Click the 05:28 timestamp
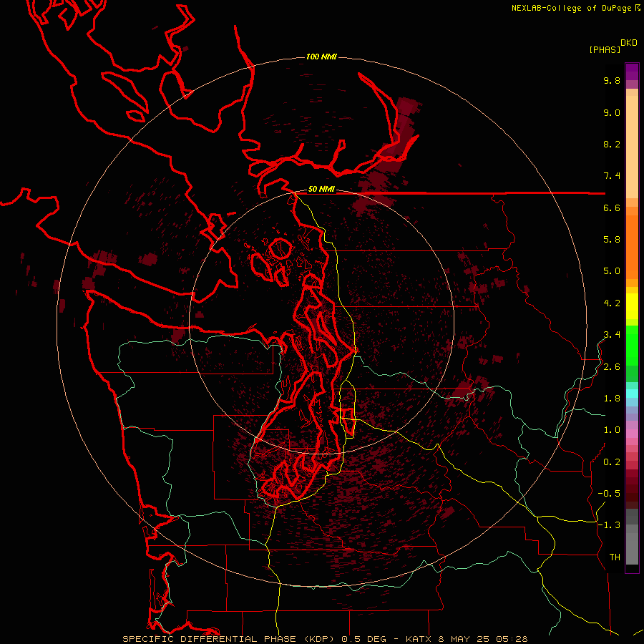The image size is (644, 644). (x=512, y=639)
